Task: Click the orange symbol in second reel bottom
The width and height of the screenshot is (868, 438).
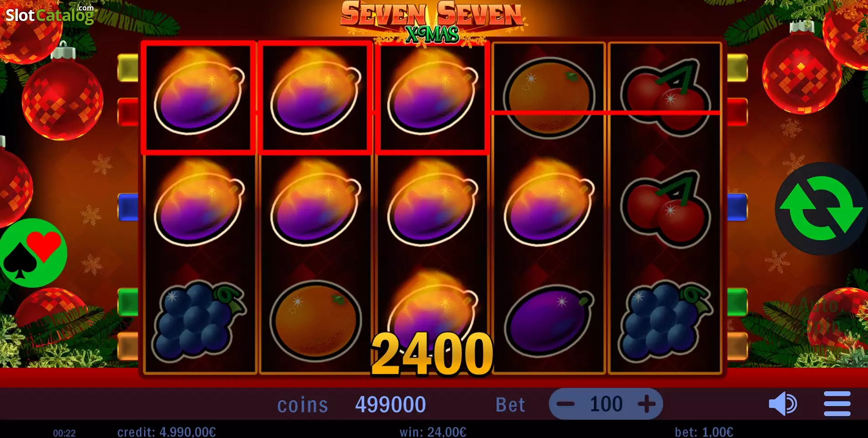Action: 315,320
